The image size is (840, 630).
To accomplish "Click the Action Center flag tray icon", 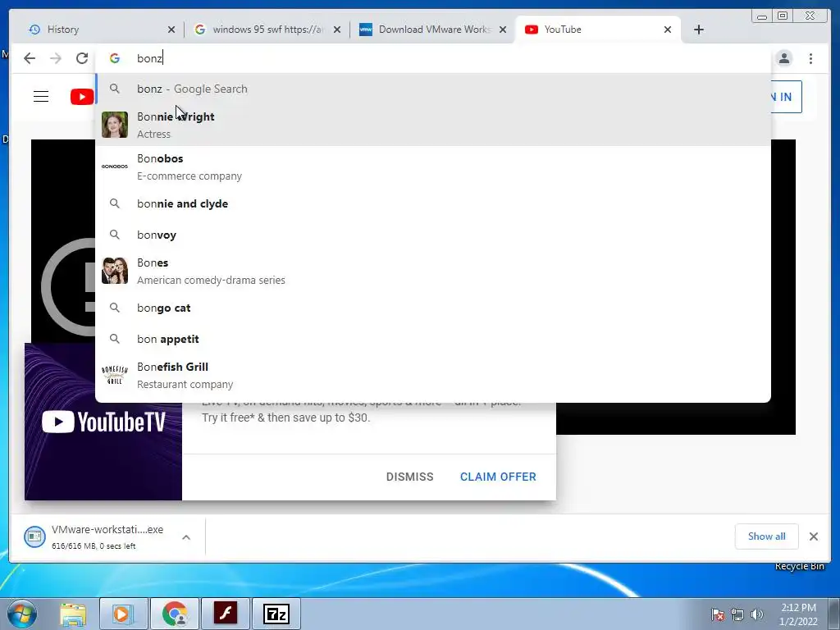I will [x=718, y=614].
